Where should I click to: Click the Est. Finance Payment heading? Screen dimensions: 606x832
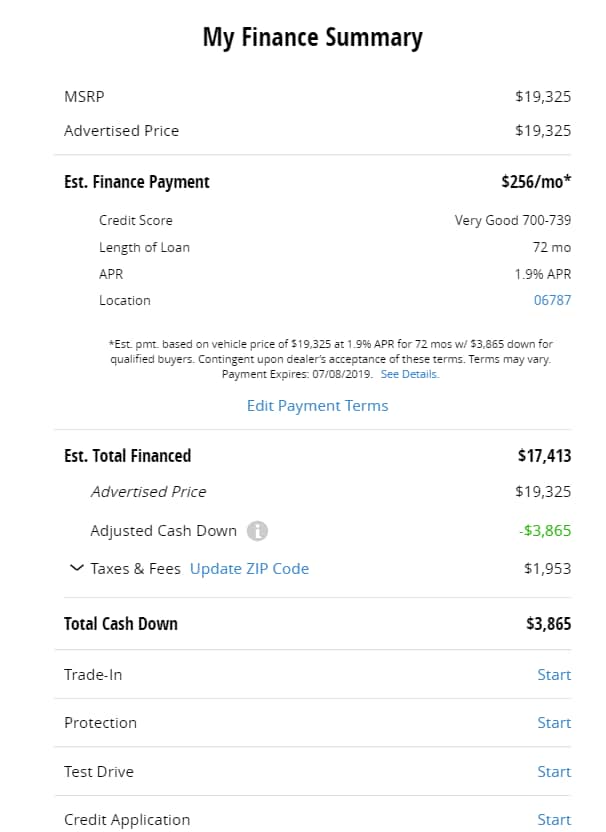(x=137, y=182)
